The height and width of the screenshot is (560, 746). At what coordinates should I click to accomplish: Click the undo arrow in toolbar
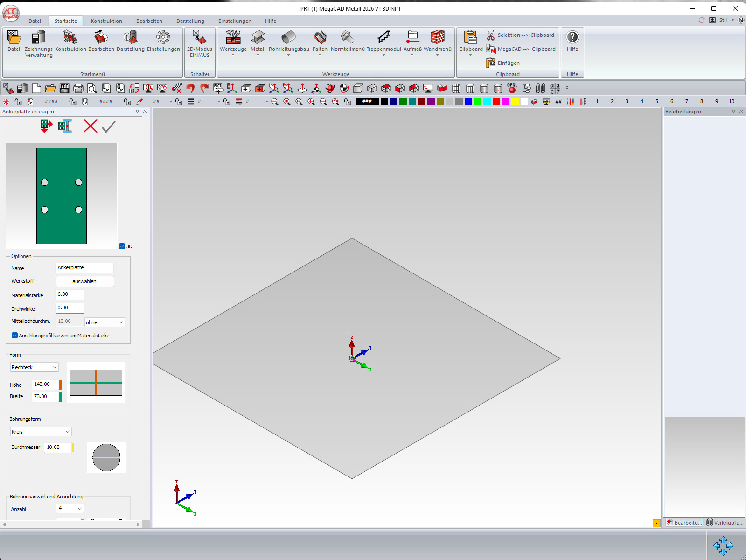tap(190, 88)
